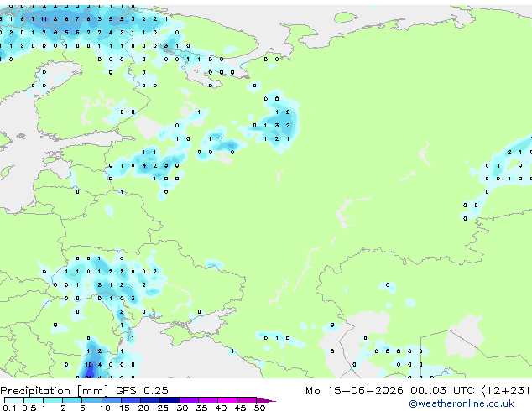The image size is (532, 411).
Task: Click the above-50 mm legend arrow tip
Action: click(266, 400)
